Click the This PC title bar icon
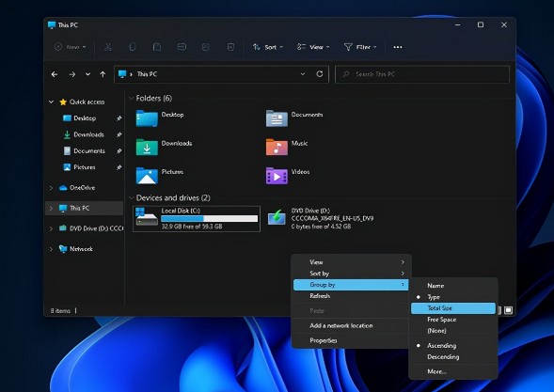This screenshot has width=554, height=392. (x=52, y=24)
